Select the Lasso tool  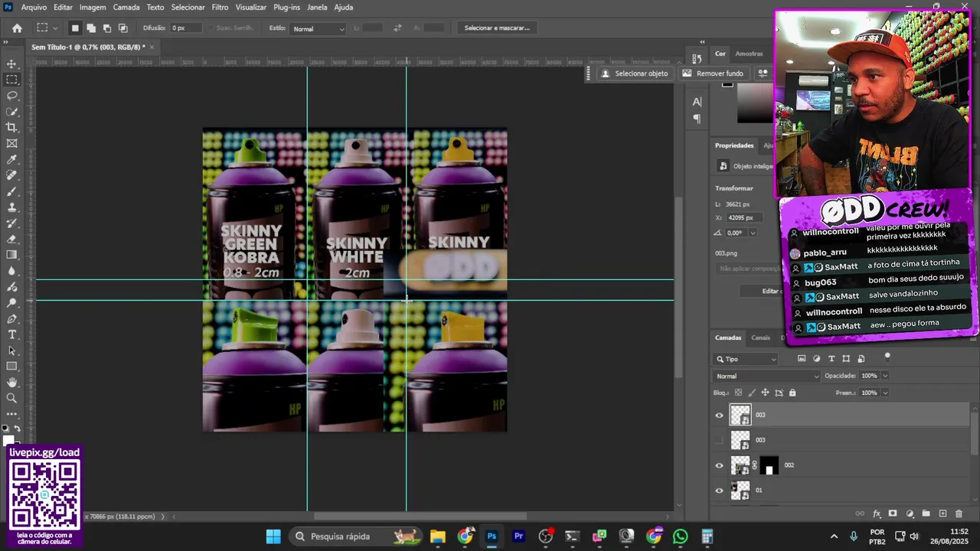click(11, 96)
